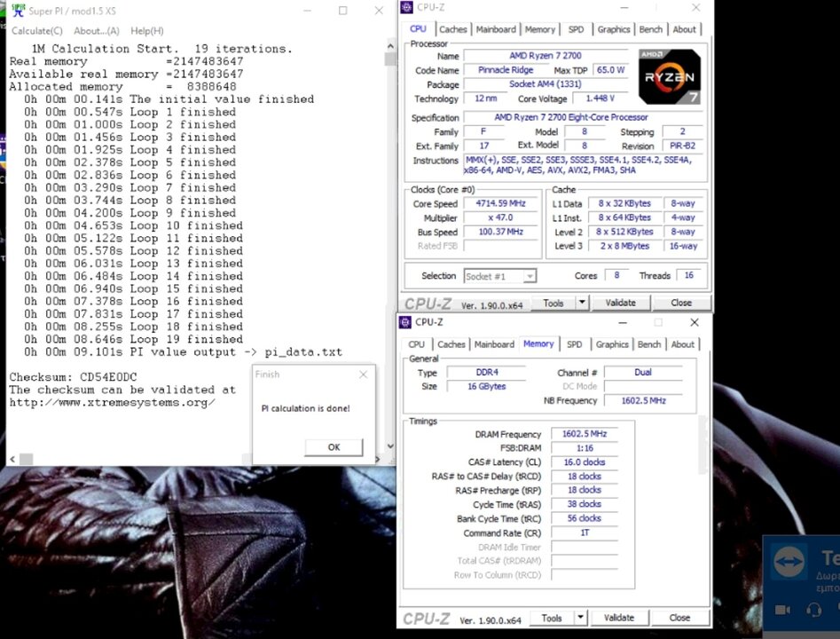Maximize the Super PI window
The image size is (840, 639).
tap(343, 10)
